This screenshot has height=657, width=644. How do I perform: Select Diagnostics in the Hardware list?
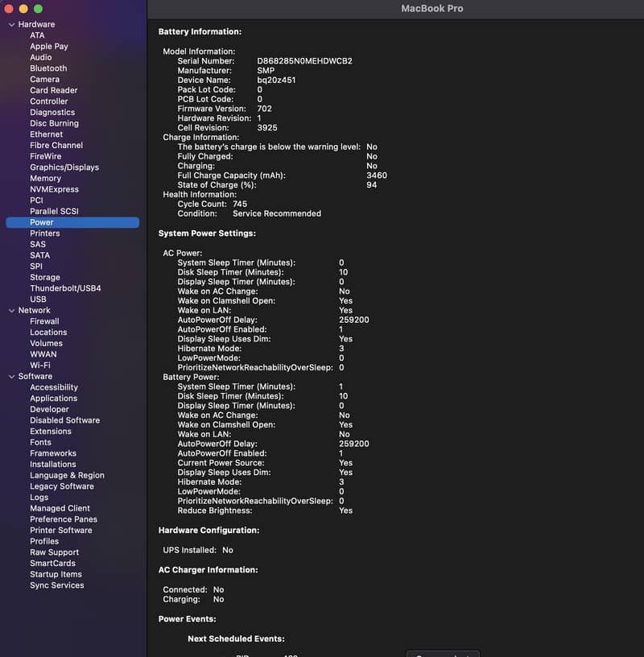pos(52,112)
